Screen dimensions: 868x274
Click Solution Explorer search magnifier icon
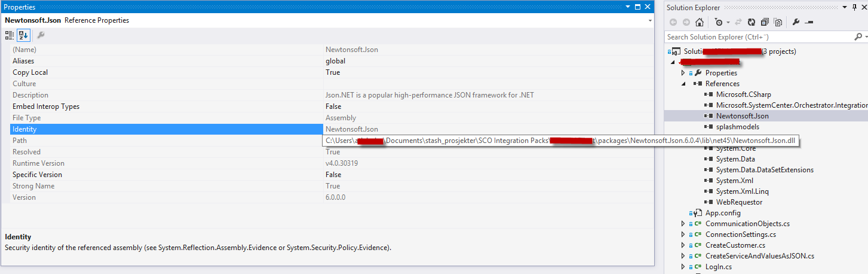point(858,37)
